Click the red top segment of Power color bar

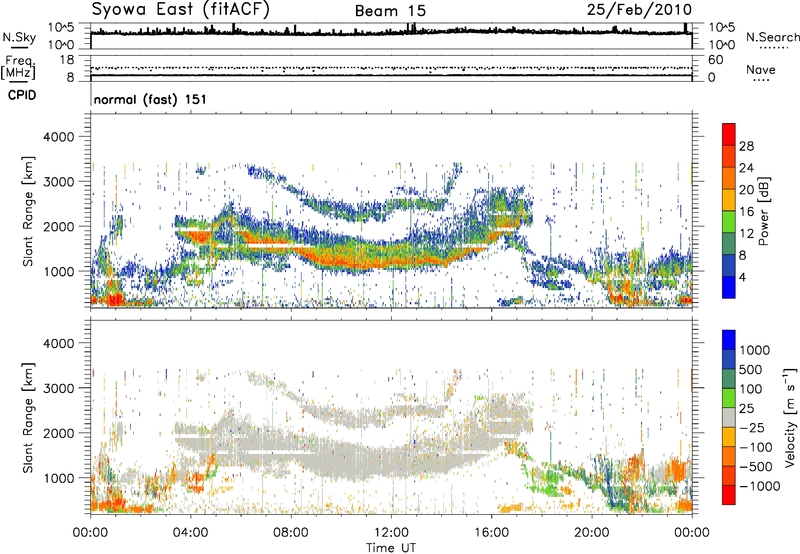coord(729,134)
